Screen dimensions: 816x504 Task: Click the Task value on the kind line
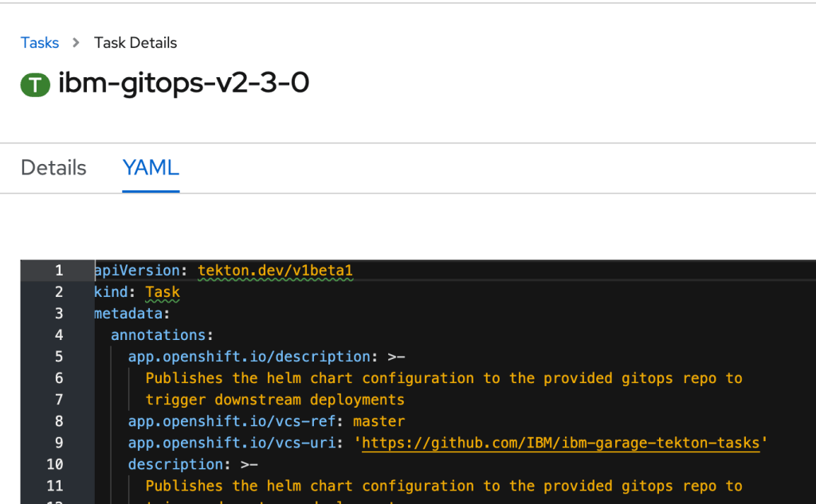tap(163, 292)
